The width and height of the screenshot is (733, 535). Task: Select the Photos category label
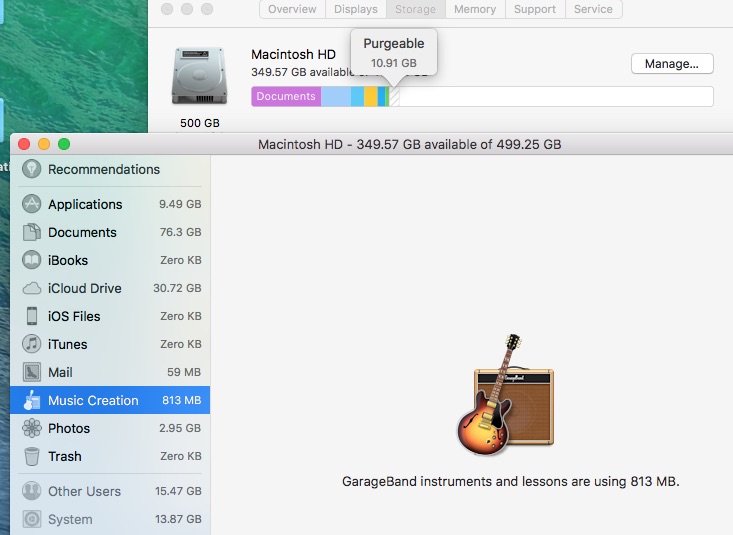coord(69,428)
